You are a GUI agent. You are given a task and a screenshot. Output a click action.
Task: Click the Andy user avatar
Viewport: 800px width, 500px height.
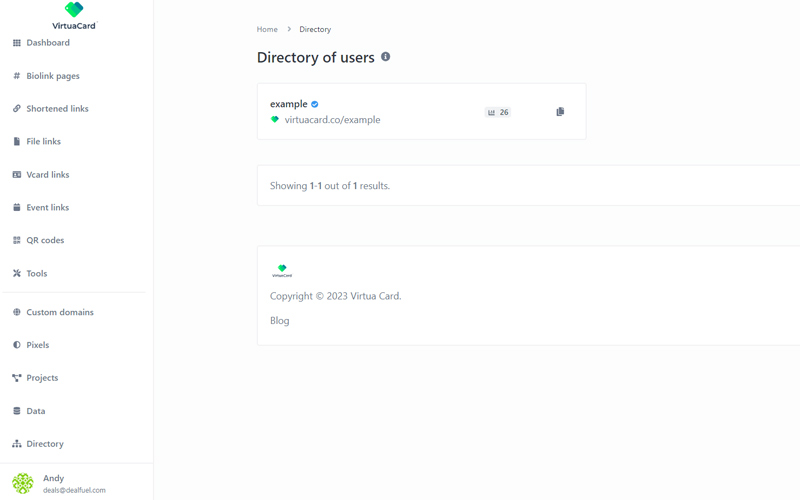(23, 483)
